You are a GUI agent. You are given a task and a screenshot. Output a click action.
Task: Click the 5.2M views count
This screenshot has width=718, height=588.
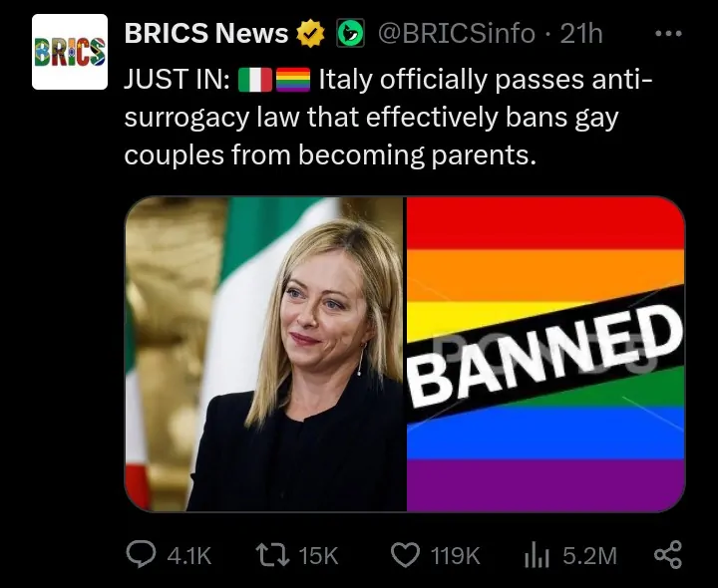pyautogui.click(x=589, y=556)
